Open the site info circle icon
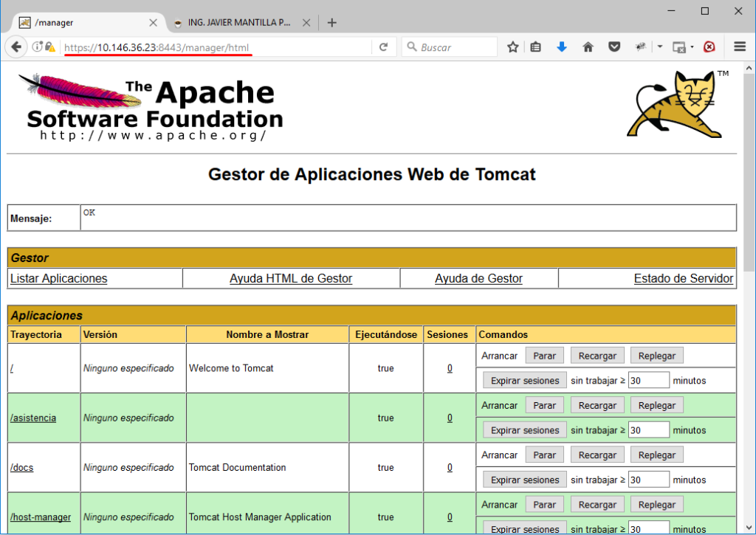 pyautogui.click(x=36, y=46)
